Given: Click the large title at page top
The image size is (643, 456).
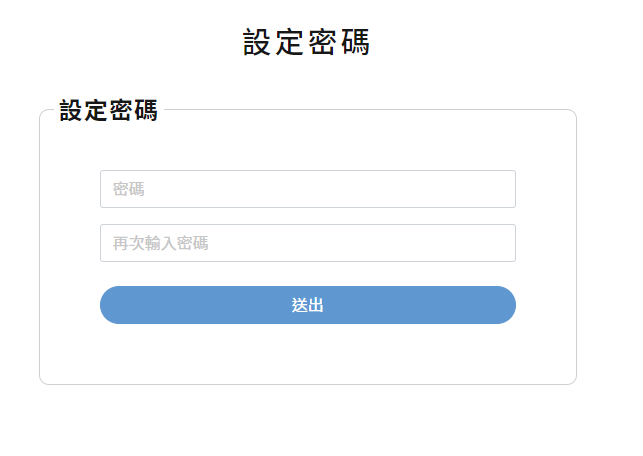Looking at the screenshot, I should [x=307, y=42].
